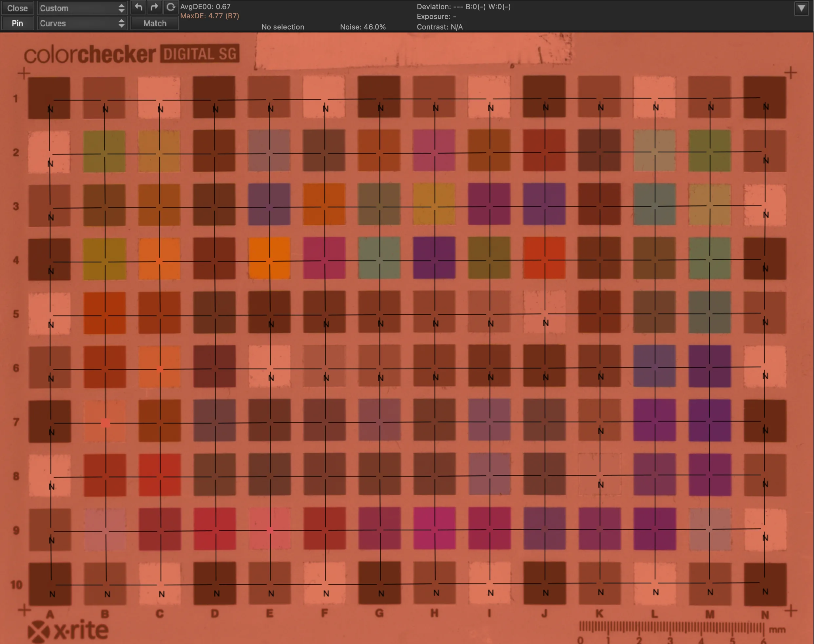The width and height of the screenshot is (814, 644).
Task: Click the colorchecker DIGITAL SG logo
Action: 132,55
